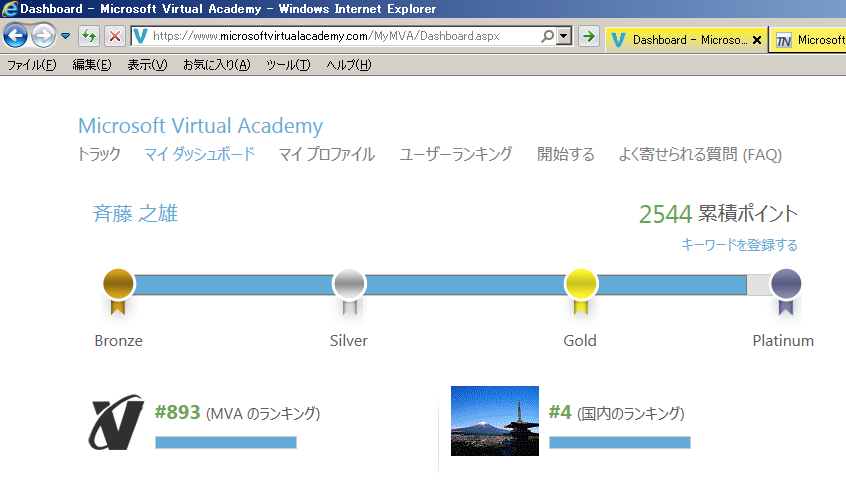
Task: Open the ユーザーランキング page link
Action: pos(455,154)
